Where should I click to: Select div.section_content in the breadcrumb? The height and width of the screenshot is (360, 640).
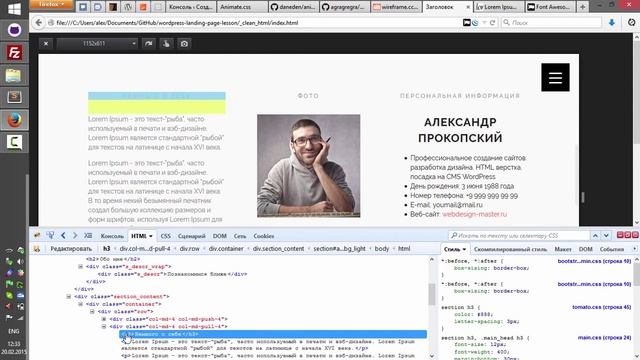pyautogui.click(x=278, y=249)
